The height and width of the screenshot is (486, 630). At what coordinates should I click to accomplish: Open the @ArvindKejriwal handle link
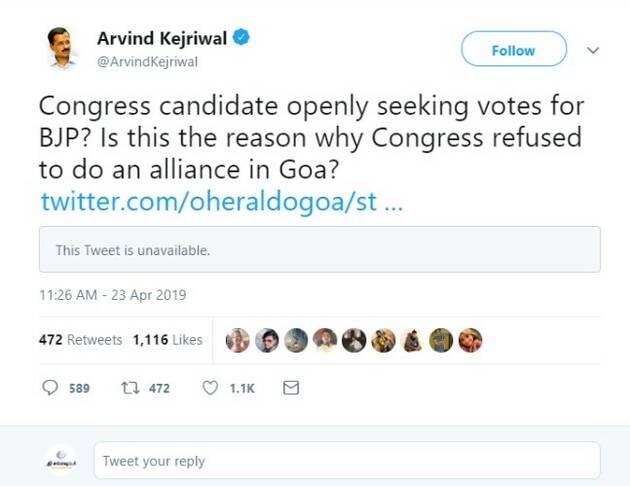pyautogui.click(x=147, y=62)
